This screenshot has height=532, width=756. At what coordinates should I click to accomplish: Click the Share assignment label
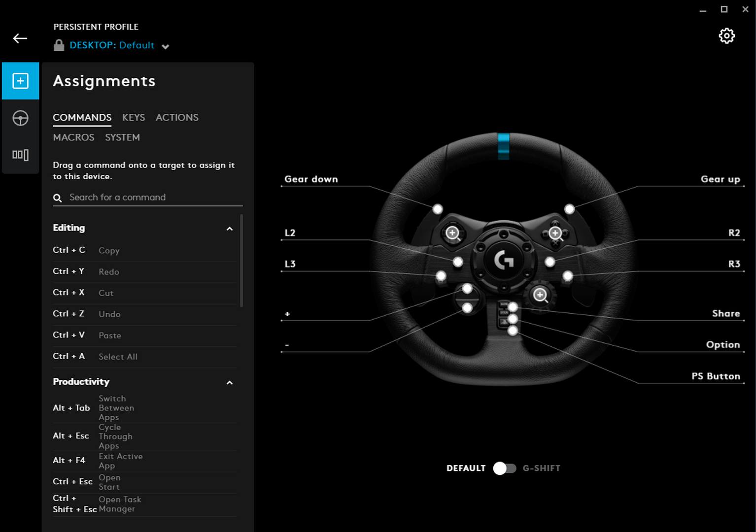[x=726, y=313]
